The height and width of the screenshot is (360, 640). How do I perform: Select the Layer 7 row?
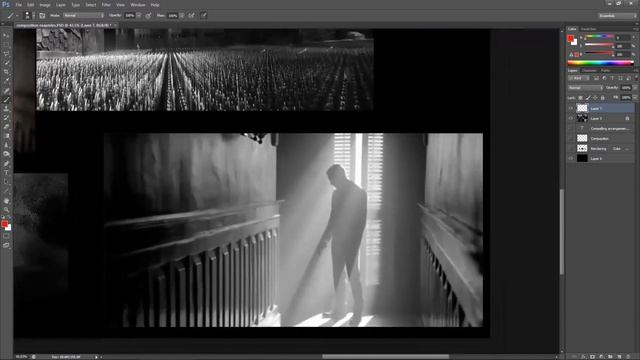[601, 108]
